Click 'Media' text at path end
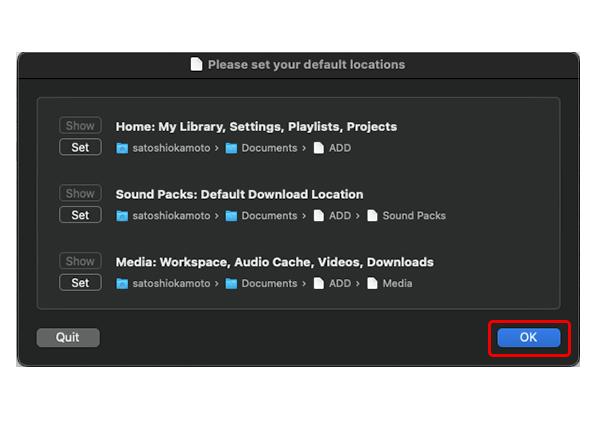This screenshot has width=600, height=429. (x=398, y=284)
